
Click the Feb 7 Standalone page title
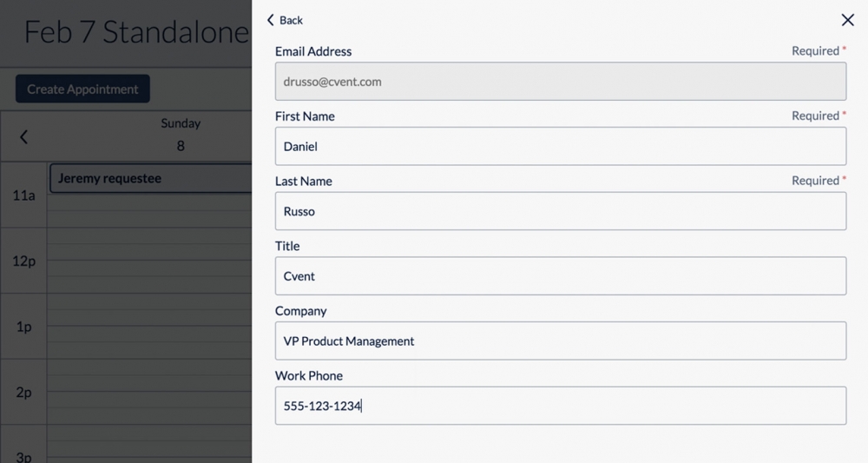click(136, 33)
